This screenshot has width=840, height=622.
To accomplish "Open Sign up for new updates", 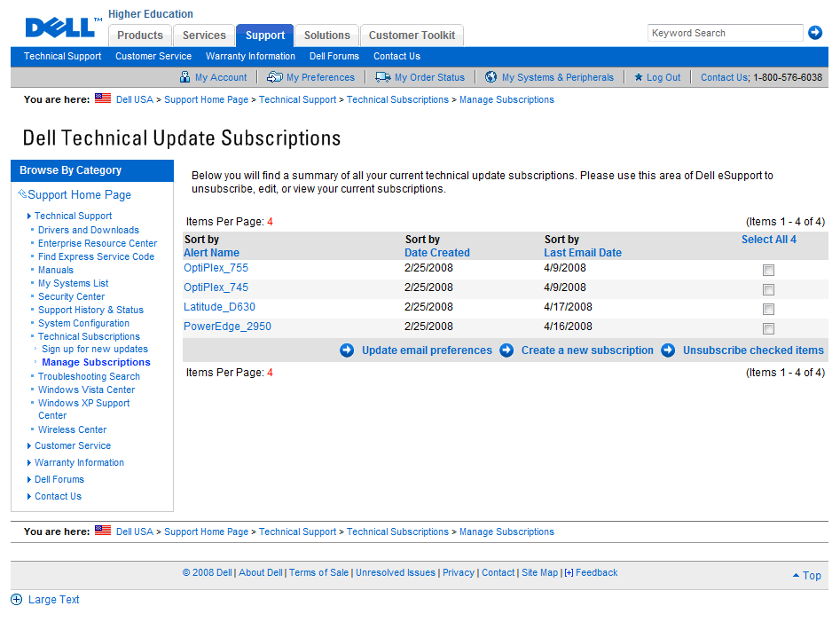I will tap(95, 350).
